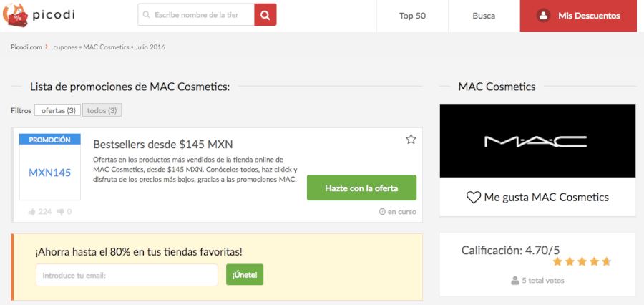Image resolution: width=644 pixels, height=305 pixels.
Task: Click the en curso status text
Action: (x=401, y=212)
